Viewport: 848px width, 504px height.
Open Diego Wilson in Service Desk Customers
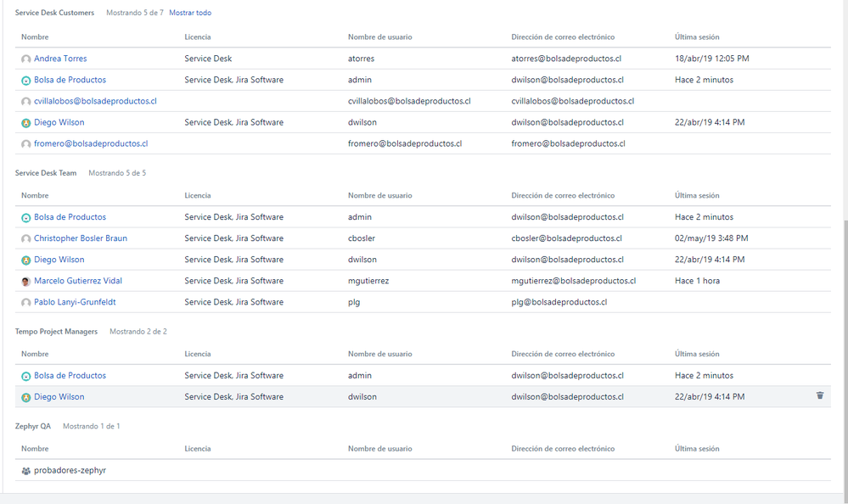click(x=59, y=122)
